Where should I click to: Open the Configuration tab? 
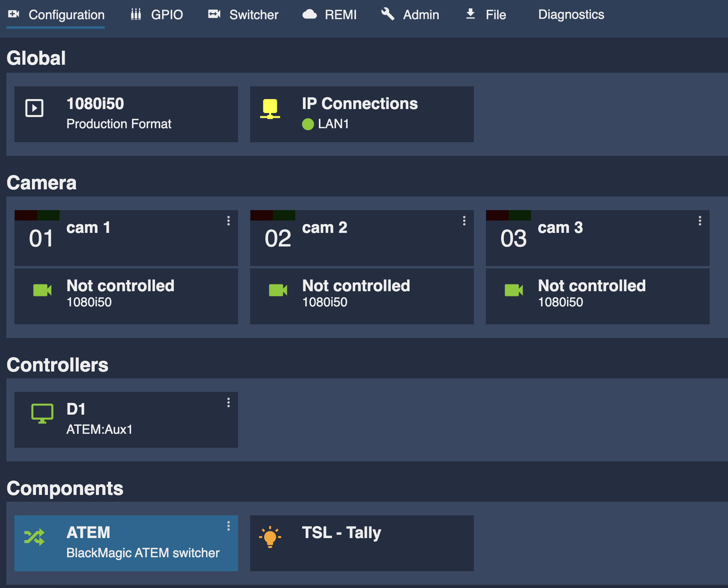(x=56, y=15)
